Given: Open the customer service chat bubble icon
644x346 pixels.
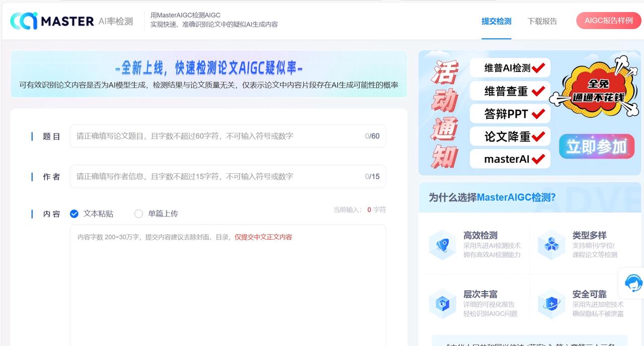Looking at the screenshot, I should click(x=633, y=283).
